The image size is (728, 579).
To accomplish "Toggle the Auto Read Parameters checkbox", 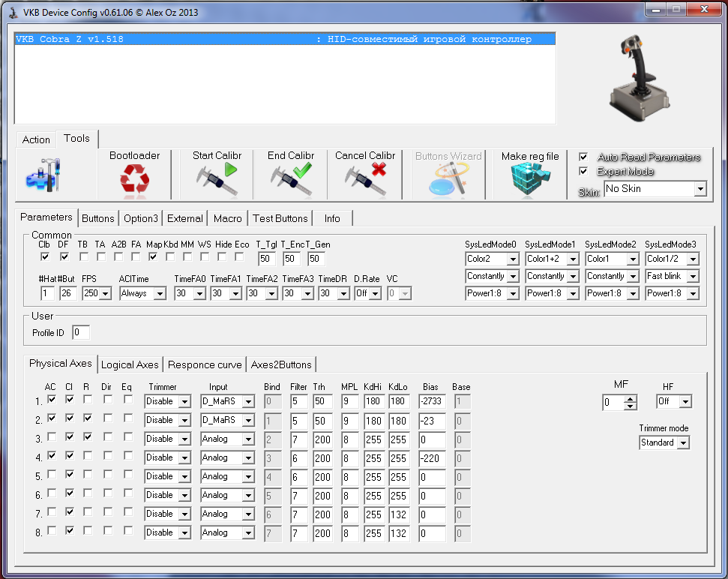I will pyautogui.click(x=583, y=157).
